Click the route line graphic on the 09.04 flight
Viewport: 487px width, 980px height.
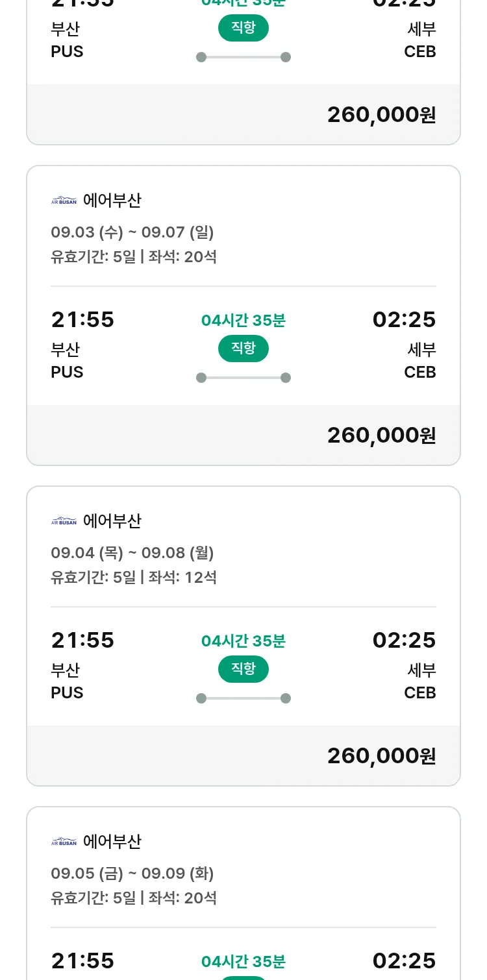[243, 698]
